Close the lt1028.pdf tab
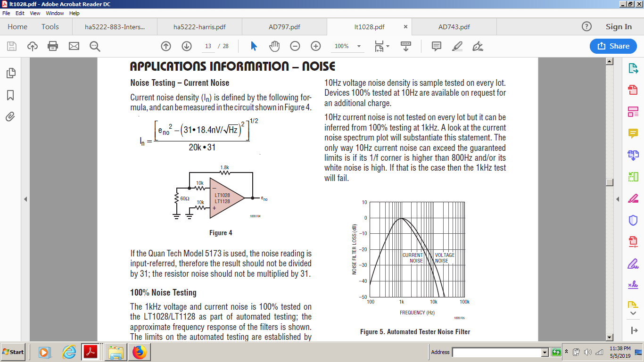Screen dimensions: 644x362 coord(405,27)
